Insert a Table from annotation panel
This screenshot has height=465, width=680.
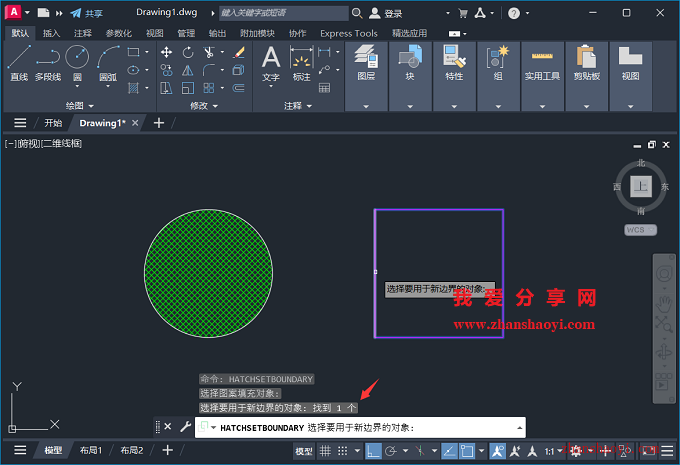(x=324, y=88)
